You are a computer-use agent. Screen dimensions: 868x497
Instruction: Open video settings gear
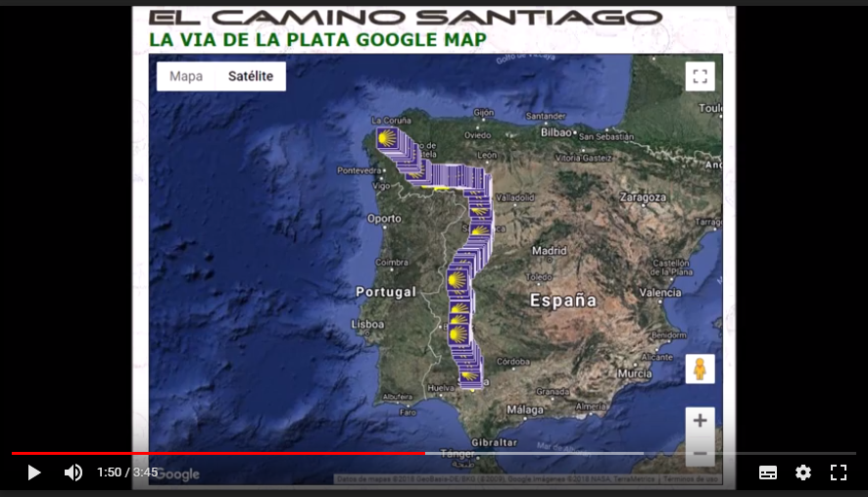[x=803, y=472]
